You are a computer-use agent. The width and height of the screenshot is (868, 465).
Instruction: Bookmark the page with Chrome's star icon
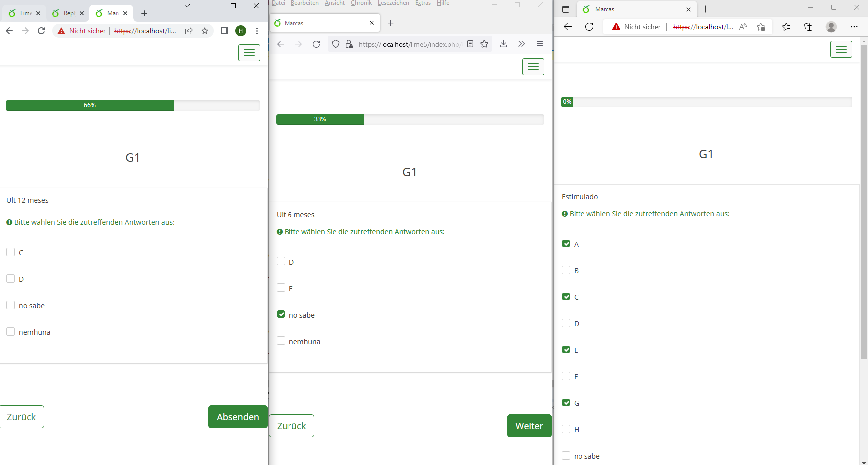click(205, 31)
